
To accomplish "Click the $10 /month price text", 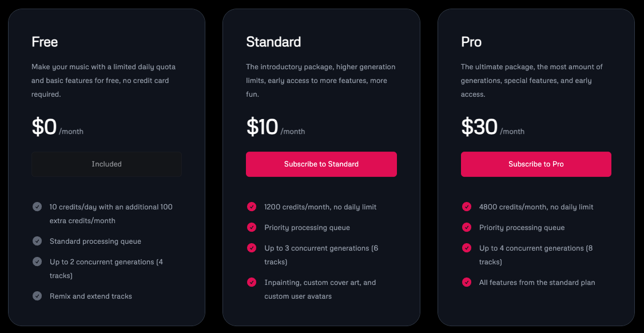I will (x=275, y=127).
